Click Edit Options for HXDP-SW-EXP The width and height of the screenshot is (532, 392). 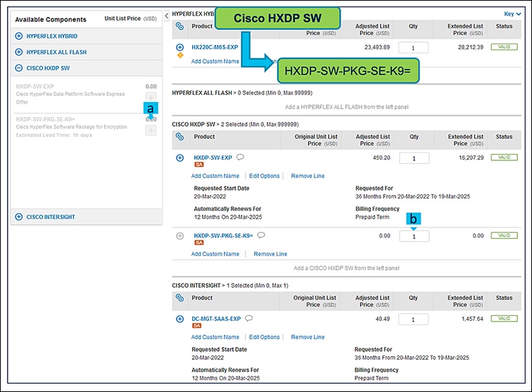265,176
